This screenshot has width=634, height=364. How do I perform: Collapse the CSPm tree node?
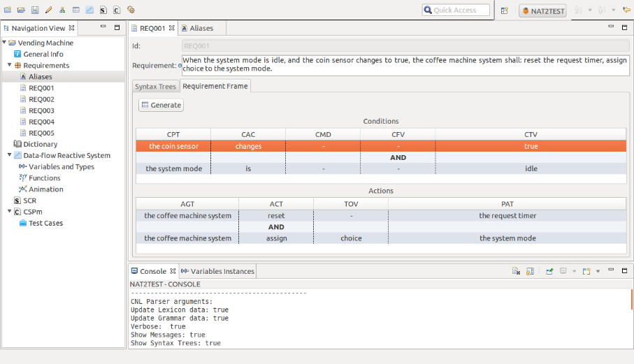(x=10, y=211)
